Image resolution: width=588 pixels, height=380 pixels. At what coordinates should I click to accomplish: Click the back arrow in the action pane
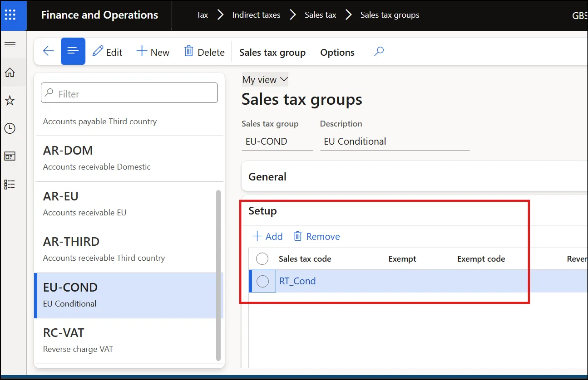point(48,51)
